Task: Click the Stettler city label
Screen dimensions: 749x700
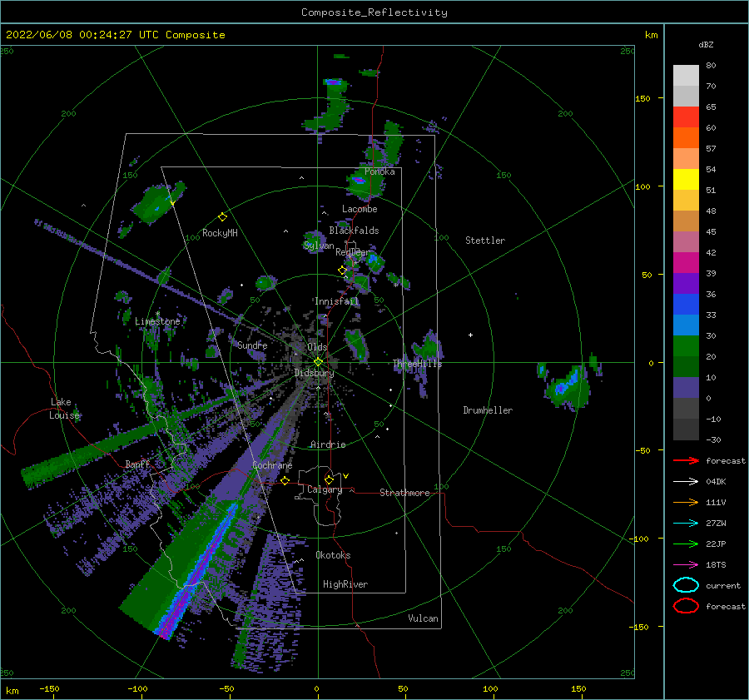Action: pos(485,241)
